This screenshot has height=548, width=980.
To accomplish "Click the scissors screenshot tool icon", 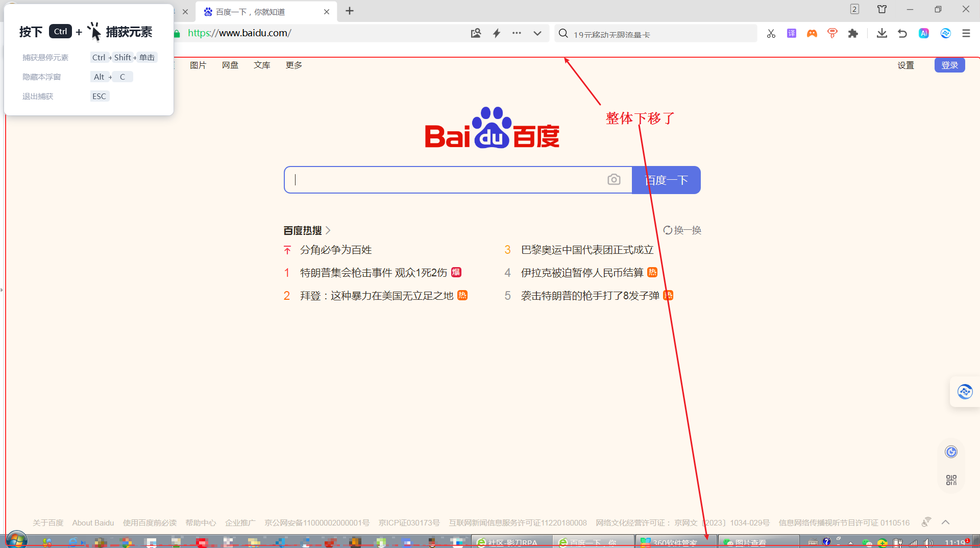I will [x=771, y=34].
